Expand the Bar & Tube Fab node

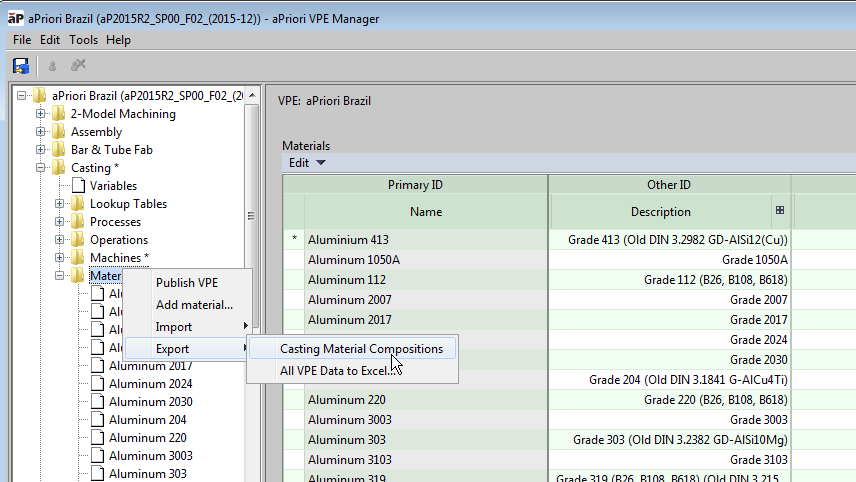(x=41, y=150)
